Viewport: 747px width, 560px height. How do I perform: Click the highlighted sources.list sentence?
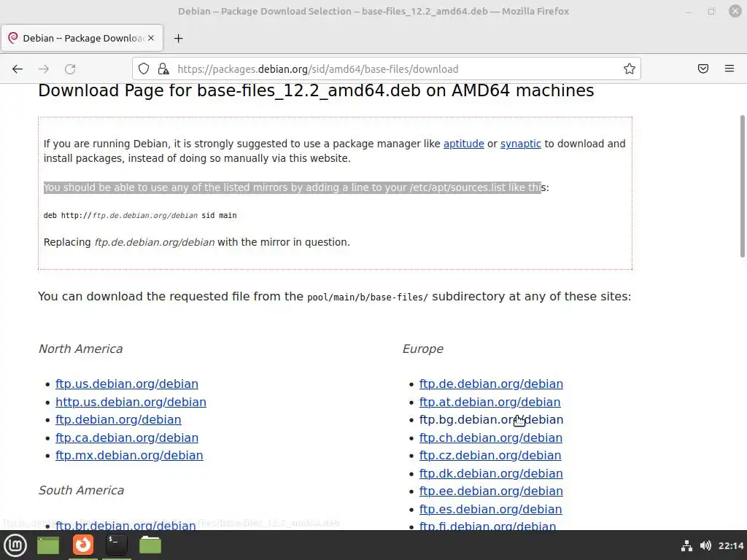(x=296, y=187)
